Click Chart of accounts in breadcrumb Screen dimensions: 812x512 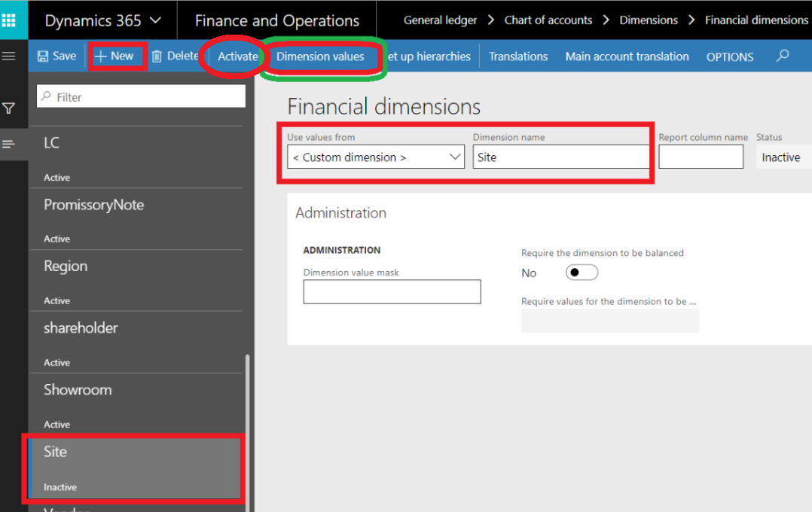548,20
